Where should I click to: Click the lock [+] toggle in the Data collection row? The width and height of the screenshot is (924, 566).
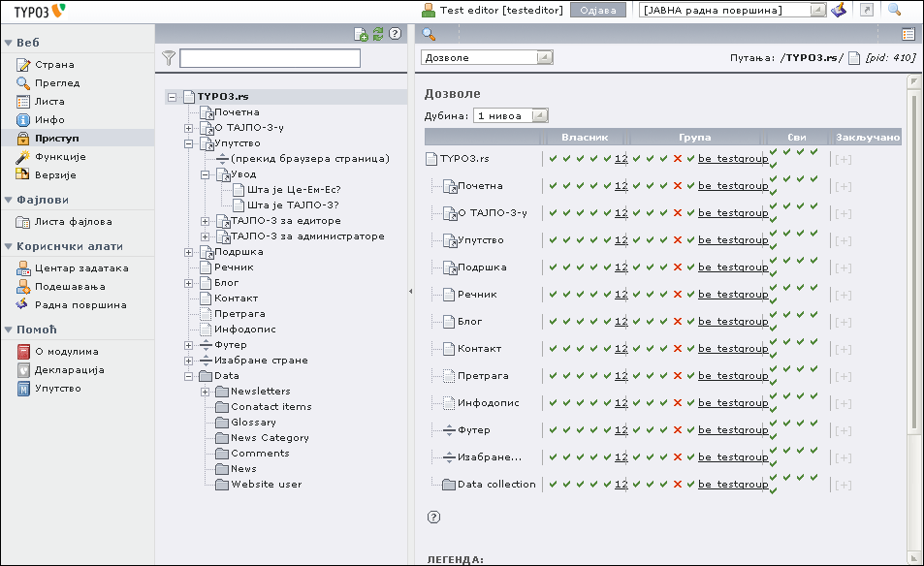click(844, 485)
